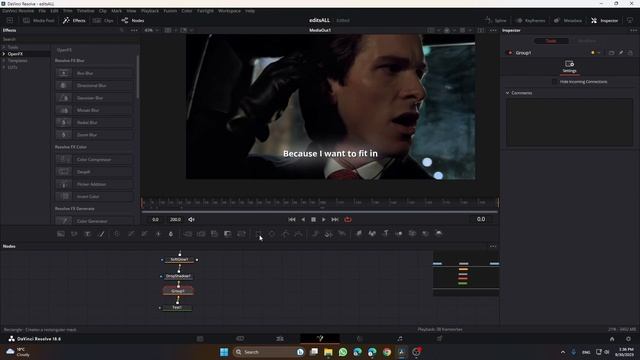The width and height of the screenshot is (640, 360).
Task: Click the Rectangle mask tool icon
Action: tap(258, 234)
